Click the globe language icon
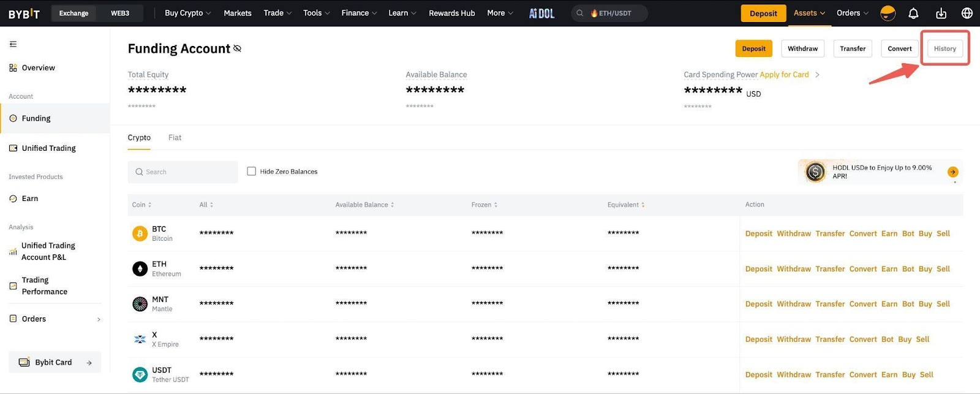Screen dimensions: 980x394 [967, 13]
